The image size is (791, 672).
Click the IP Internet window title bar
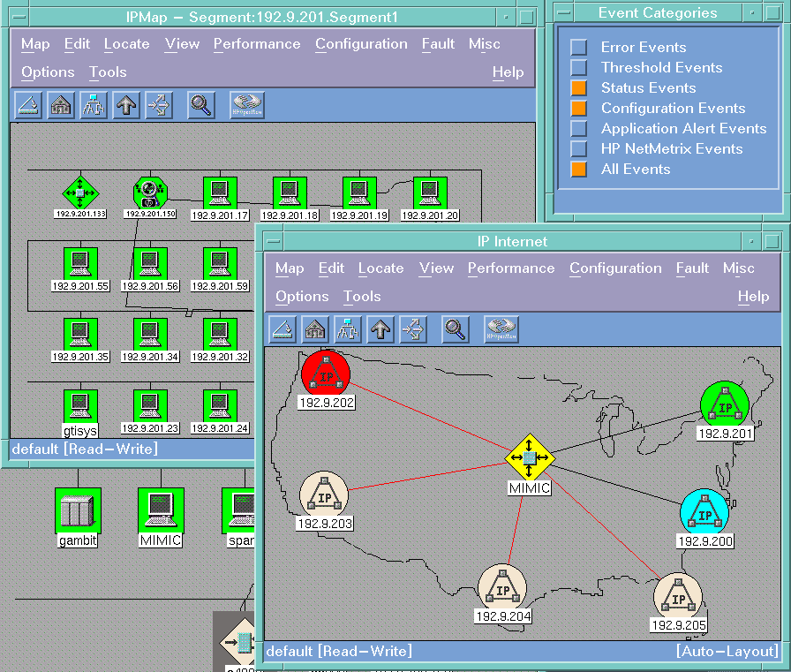click(513, 241)
